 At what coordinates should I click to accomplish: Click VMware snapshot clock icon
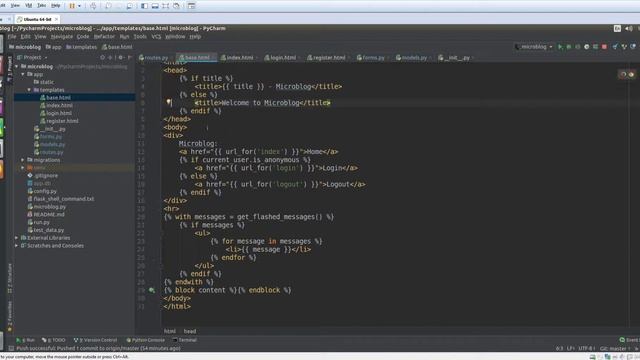(108, 6)
